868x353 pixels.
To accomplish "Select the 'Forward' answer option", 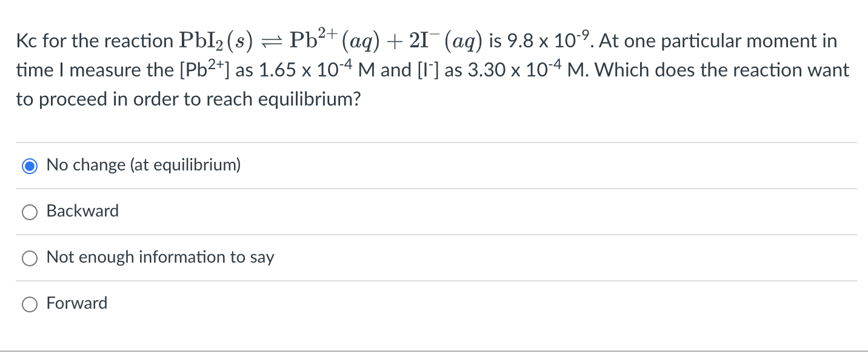I will 76,303.
